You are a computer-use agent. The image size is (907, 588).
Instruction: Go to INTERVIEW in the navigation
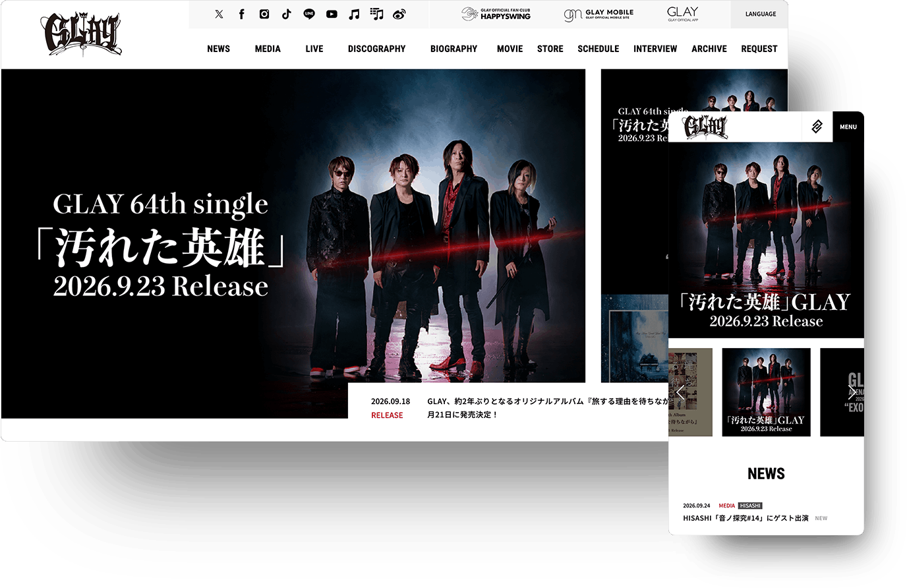[x=655, y=49]
